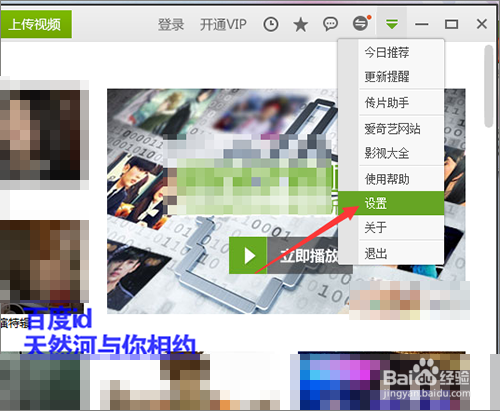Collapse the green main menu dropdown arrow
This screenshot has width=500, height=411.
392,24
